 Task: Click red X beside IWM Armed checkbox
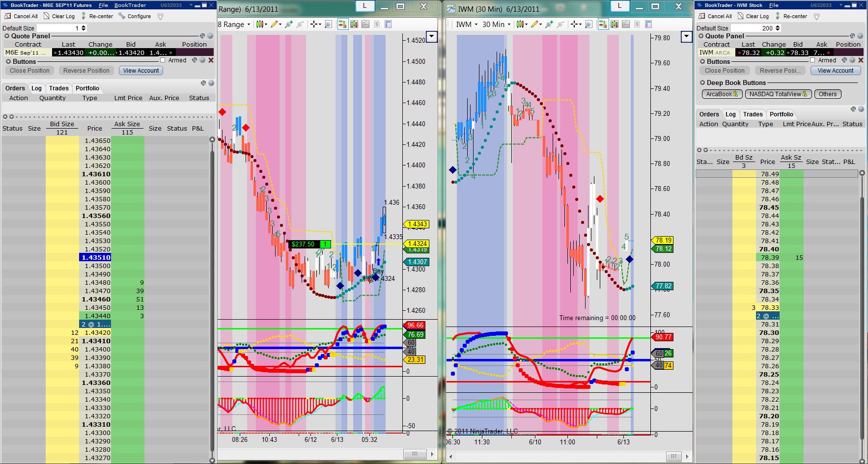pyautogui.click(x=861, y=60)
